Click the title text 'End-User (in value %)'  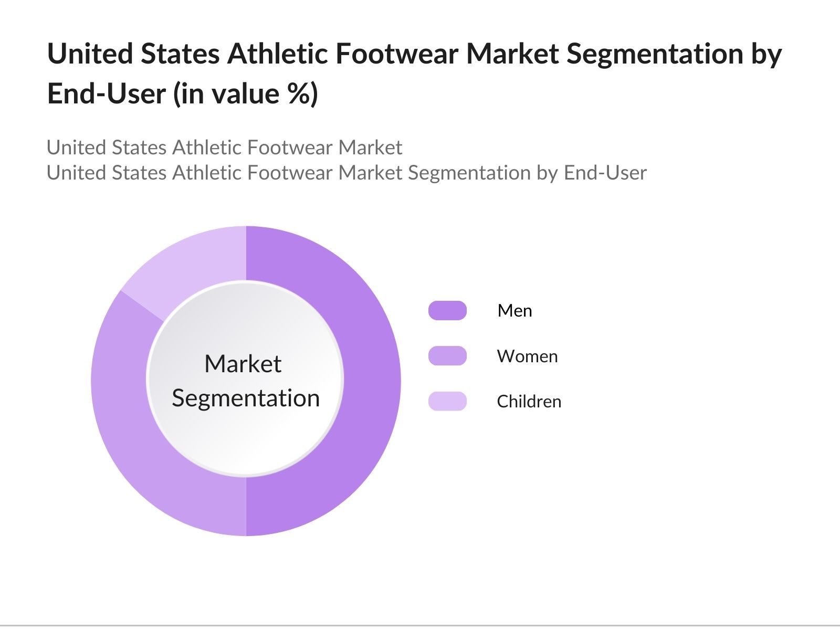pos(183,94)
